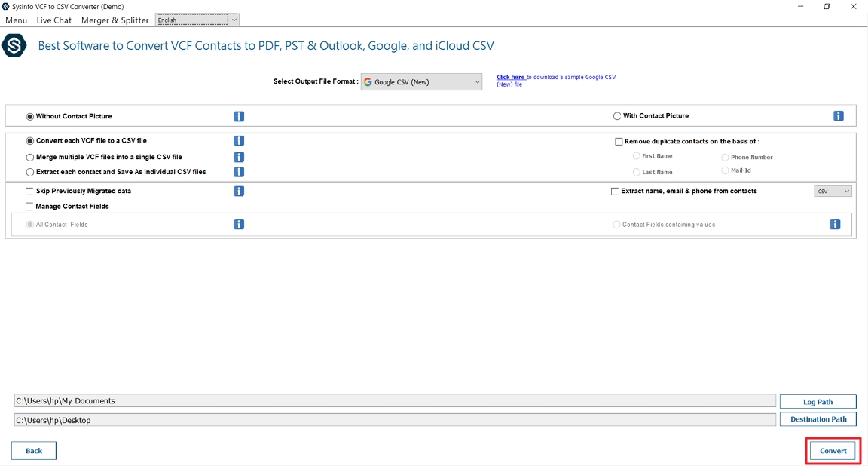Open Merger & Splitter menu item
Viewport: 868px width, 466px height.
115,20
